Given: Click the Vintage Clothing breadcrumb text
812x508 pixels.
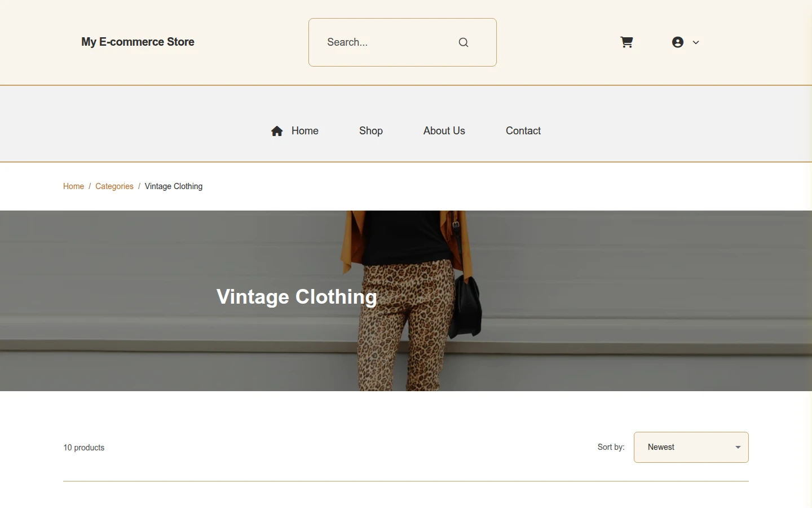Looking at the screenshot, I should [174, 186].
